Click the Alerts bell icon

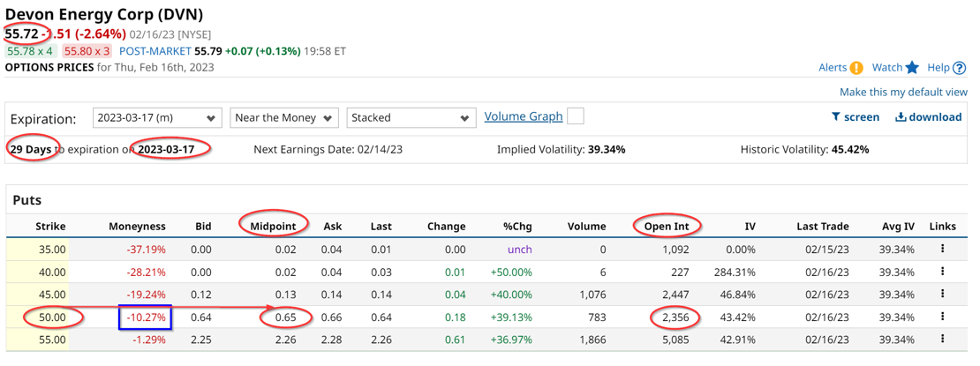pos(856,68)
